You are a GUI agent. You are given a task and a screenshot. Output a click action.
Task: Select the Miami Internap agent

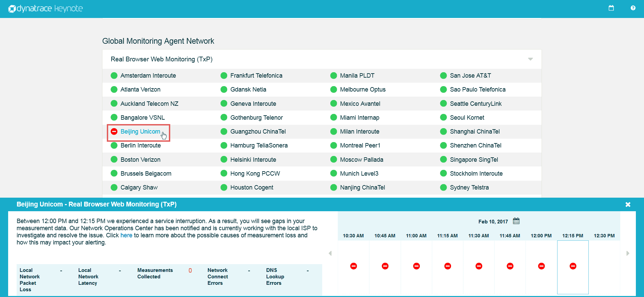tap(360, 118)
